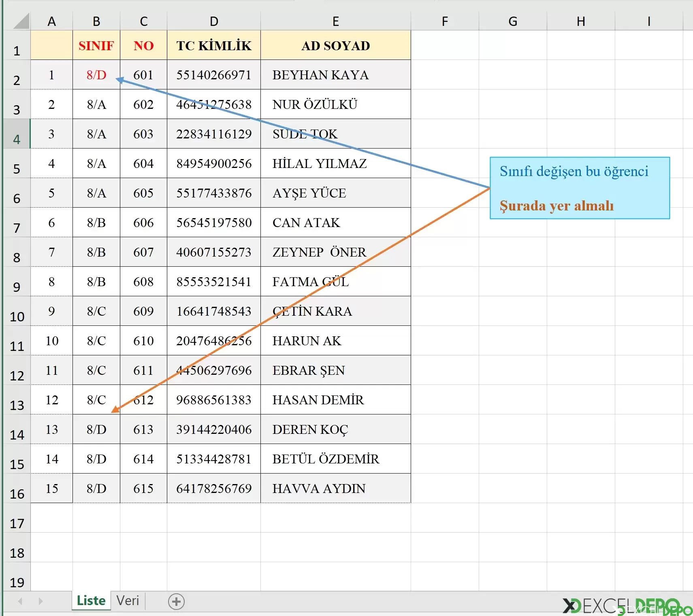Screen dimensions: 693x616
Task: Click TC number 85553521541
Action: 214,282
